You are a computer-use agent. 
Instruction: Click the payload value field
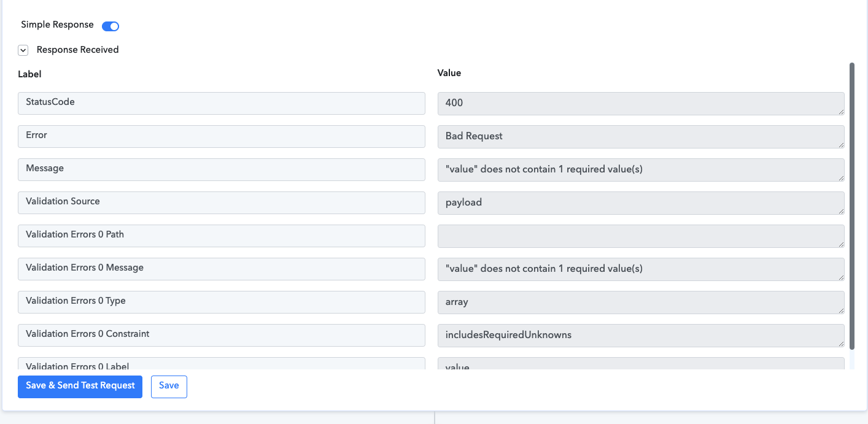point(641,203)
